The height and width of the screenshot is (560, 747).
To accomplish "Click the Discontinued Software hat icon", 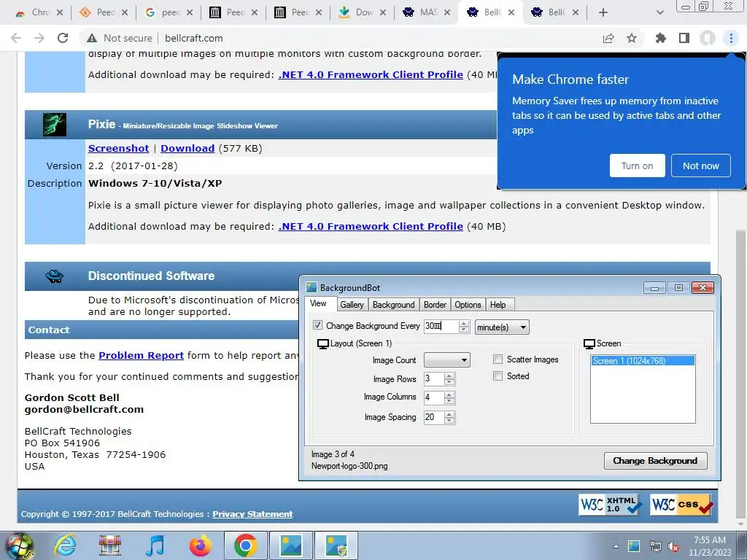I will (x=54, y=276).
